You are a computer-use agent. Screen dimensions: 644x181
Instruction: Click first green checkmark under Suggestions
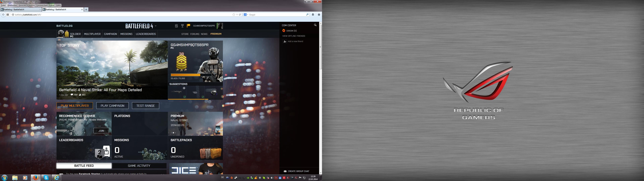click(x=185, y=97)
